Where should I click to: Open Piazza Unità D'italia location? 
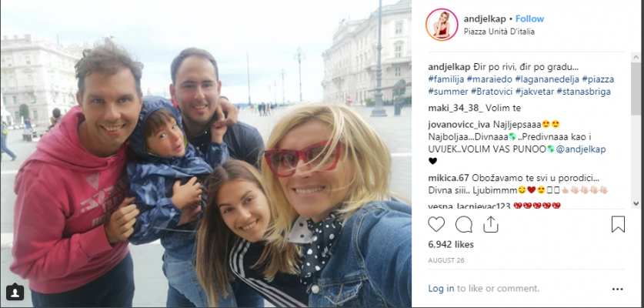tap(499, 32)
